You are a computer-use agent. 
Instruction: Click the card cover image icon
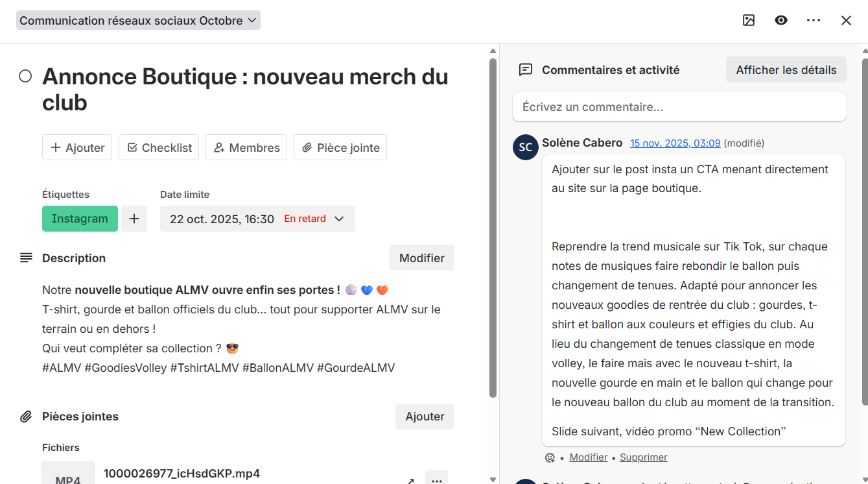coord(749,20)
